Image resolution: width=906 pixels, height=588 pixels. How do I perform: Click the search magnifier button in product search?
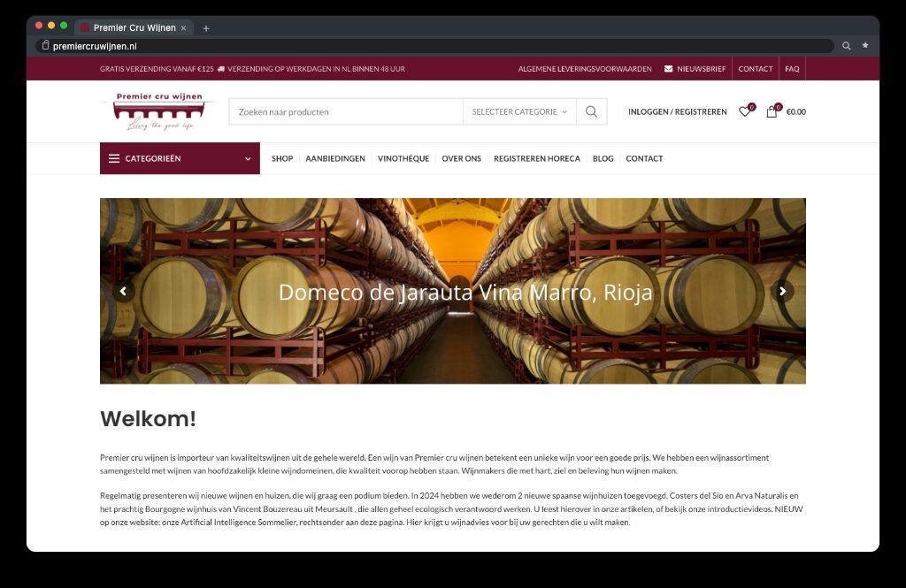[591, 111]
